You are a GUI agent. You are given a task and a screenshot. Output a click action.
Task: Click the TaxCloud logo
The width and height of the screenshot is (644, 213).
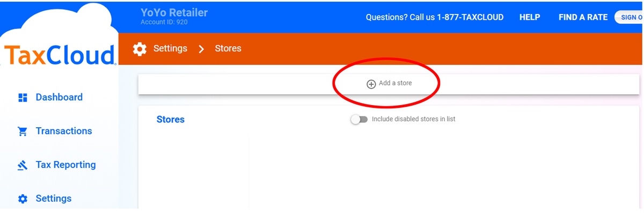pos(60,55)
